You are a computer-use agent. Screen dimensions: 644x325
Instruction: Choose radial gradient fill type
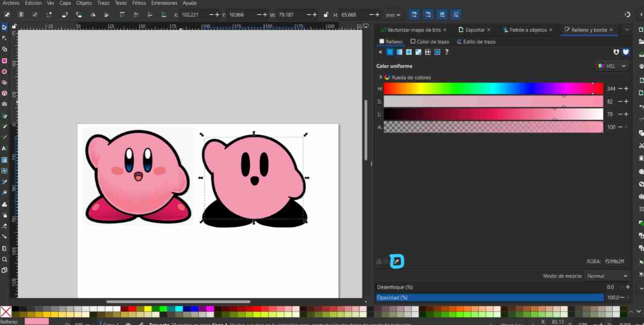409,52
